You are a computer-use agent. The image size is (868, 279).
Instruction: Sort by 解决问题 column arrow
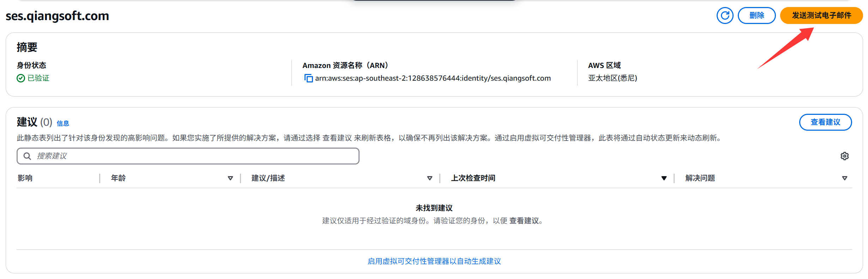pos(845,178)
